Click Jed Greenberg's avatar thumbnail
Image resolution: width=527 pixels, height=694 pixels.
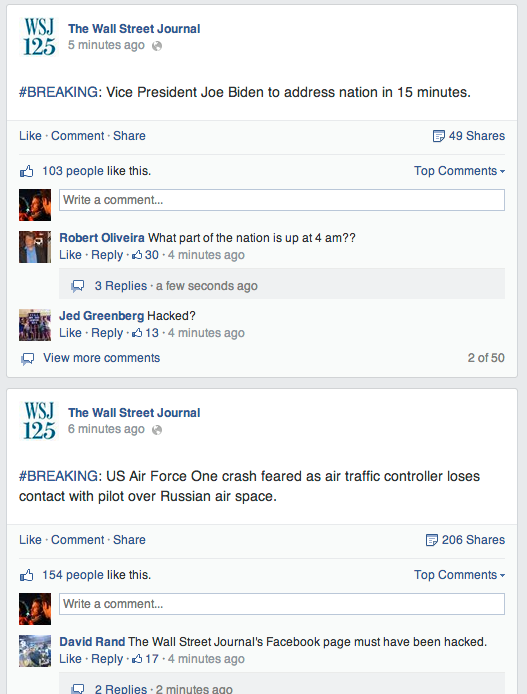tap(35, 325)
